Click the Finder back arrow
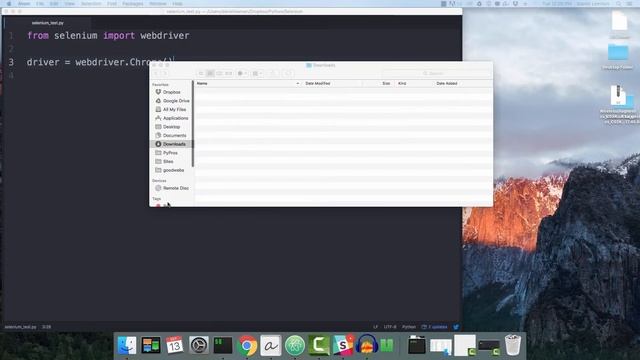The image size is (640, 360). click(x=156, y=73)
